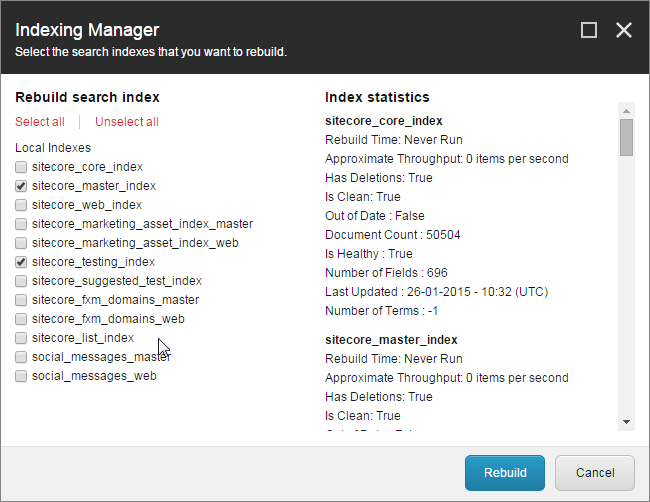The image size is (650, 502).
Task: Enable sitecore_marketing_asset_index_master checkbox
Action: 21,224
